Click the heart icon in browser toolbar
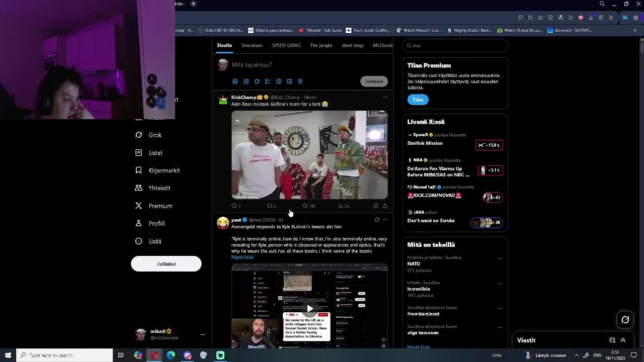The image size is (644, 362). click(581, 18)
